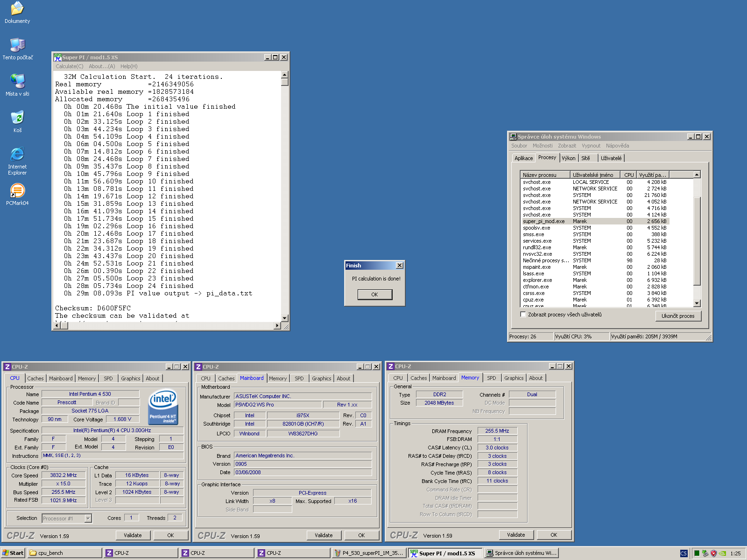Open the Windows Start button
This screenshot has width=747, height=560.
[13, 553]
